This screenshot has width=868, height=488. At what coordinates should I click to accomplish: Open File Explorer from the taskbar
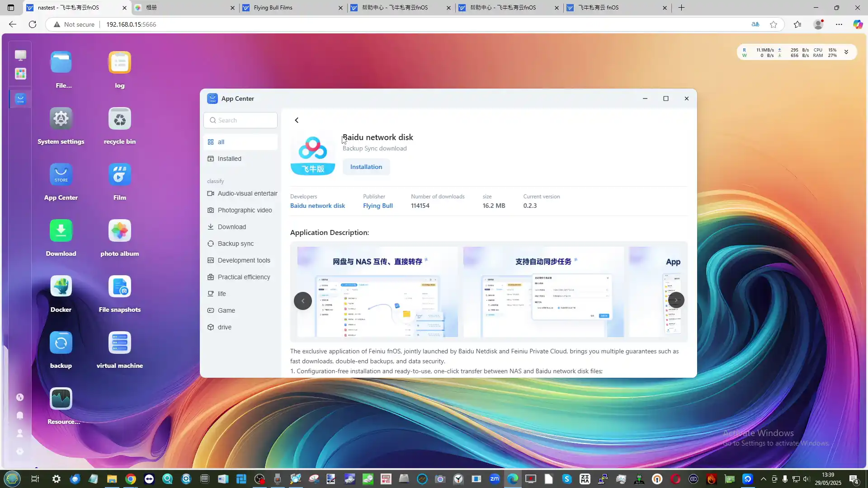pos(112,479)
